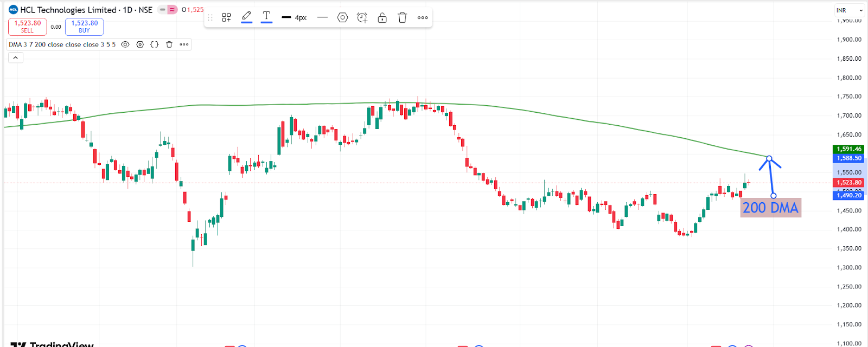Viewport: 868px width, 347px height.
Task: Delete the selected drawing with trash icon
Action: point(402,17)
